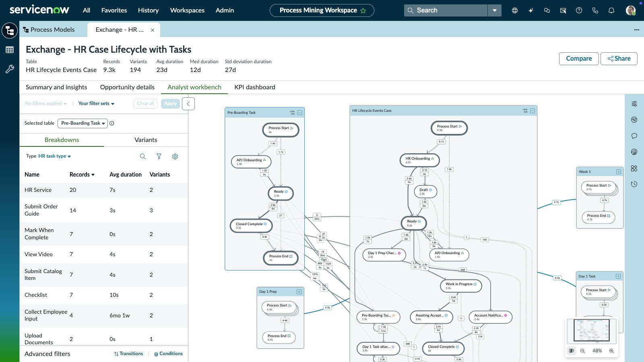The image size is (644, 362).
Task: Open breakdown settings gear icon
Action: [x=175, y=156]
